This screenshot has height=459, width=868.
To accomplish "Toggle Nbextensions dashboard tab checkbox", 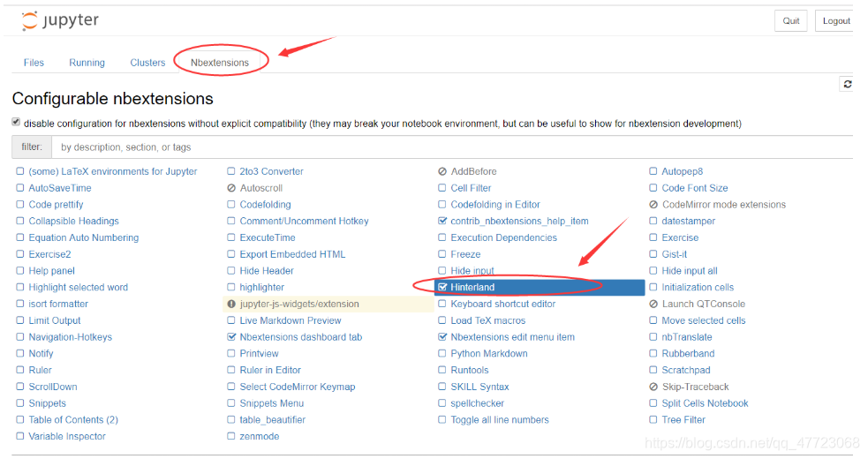I will tap(230, 337).
